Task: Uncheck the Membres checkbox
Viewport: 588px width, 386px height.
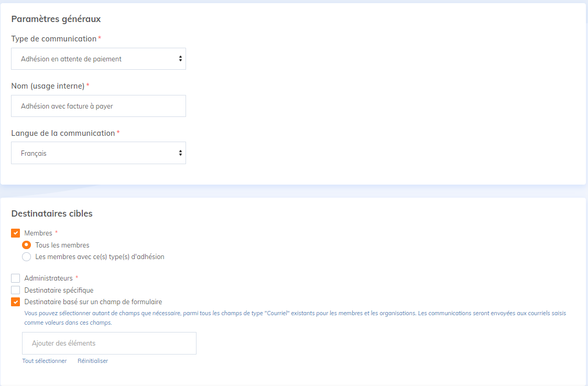Action: pyautogui.click(x=16, y=233)
